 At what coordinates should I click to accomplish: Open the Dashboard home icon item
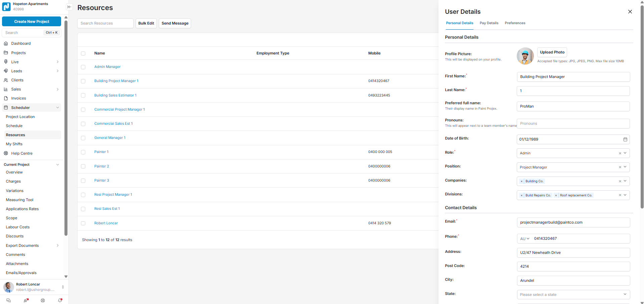click(x=6, y=43)
